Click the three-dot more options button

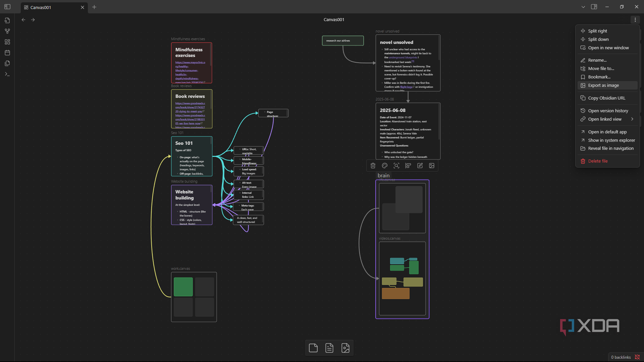coord(635,20)
